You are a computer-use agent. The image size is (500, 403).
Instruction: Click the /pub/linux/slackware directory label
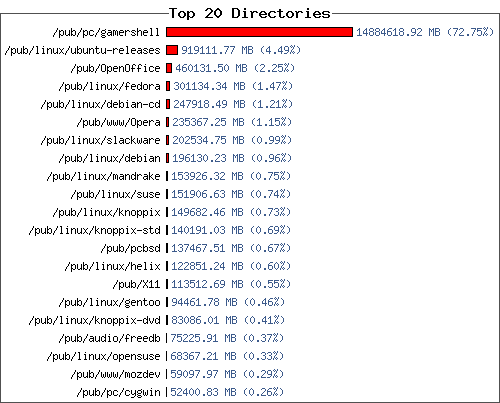tap(100, 141)
